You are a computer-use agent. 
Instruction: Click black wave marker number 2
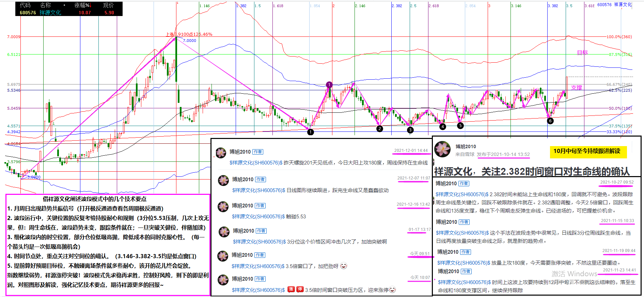click(x=379, y=128)
